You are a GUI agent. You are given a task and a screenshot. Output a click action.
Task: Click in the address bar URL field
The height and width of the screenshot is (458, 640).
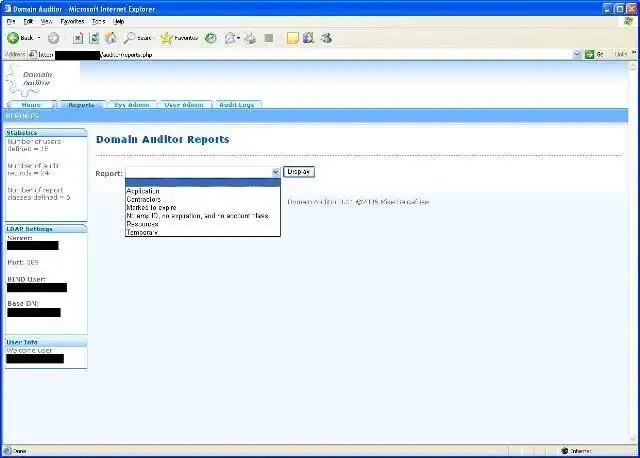[302, 54]
